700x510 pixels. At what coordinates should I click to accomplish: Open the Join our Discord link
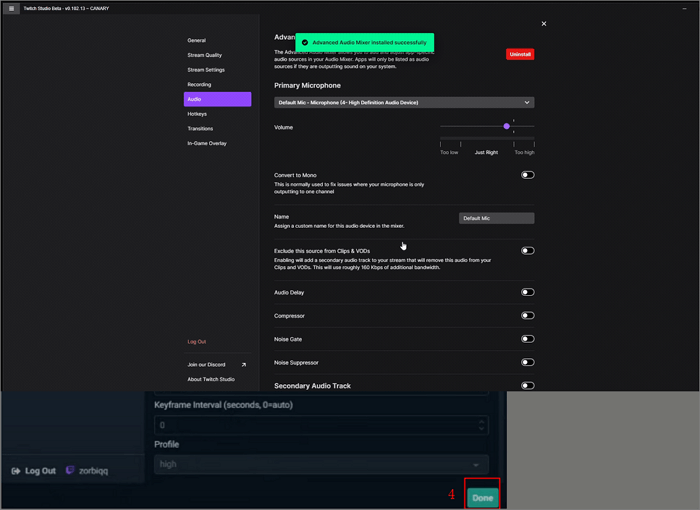206,365
